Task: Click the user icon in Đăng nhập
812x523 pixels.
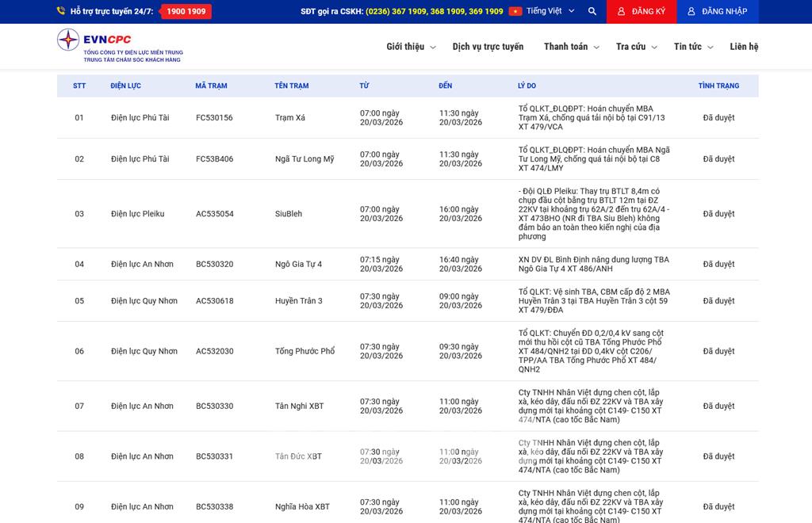Action: coord(691,12)
